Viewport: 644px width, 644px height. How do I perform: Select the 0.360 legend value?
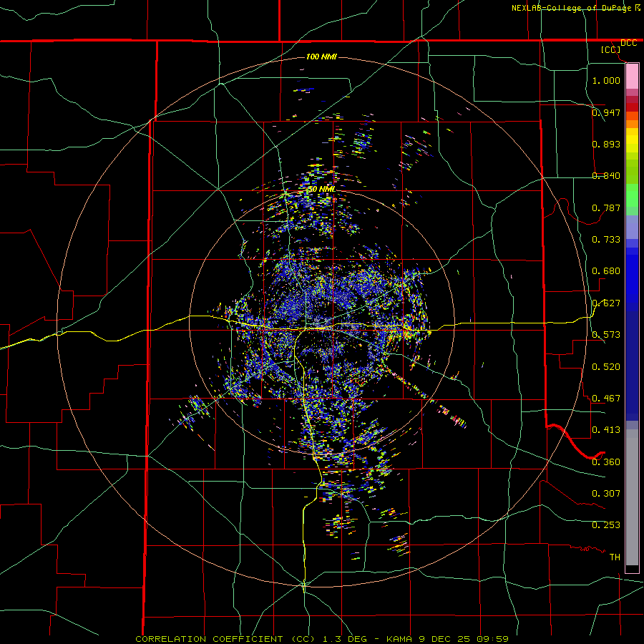[x=606, y=462]
